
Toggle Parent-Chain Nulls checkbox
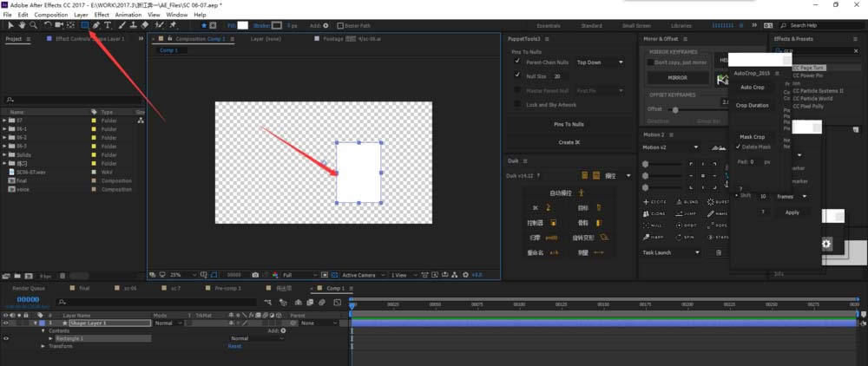click(x=518, y=62)
